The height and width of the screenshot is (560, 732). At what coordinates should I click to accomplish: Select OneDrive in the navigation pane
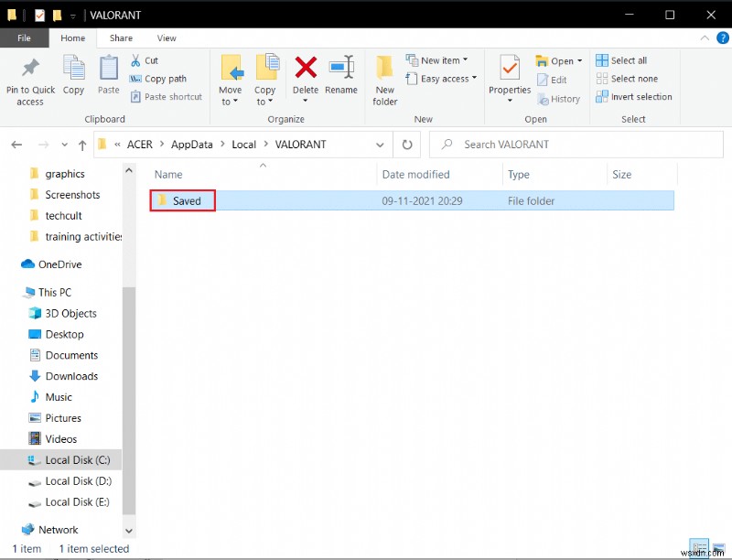coord(51,264)
